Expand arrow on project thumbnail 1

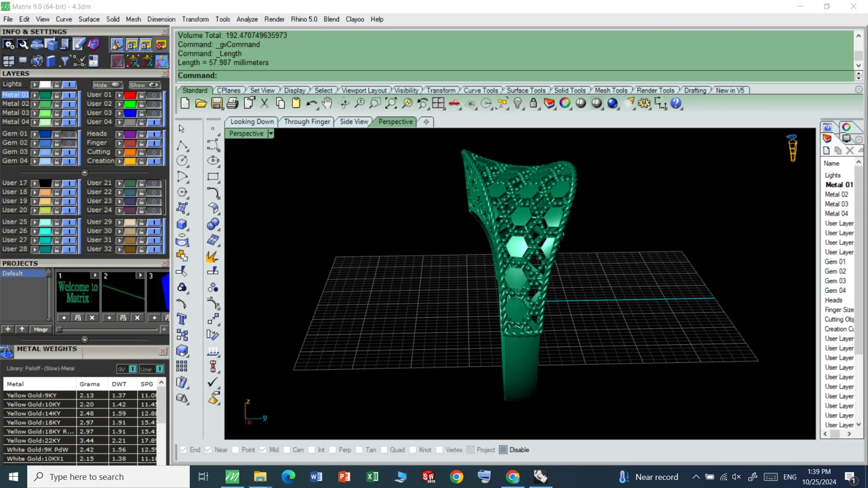coord(95,275)
